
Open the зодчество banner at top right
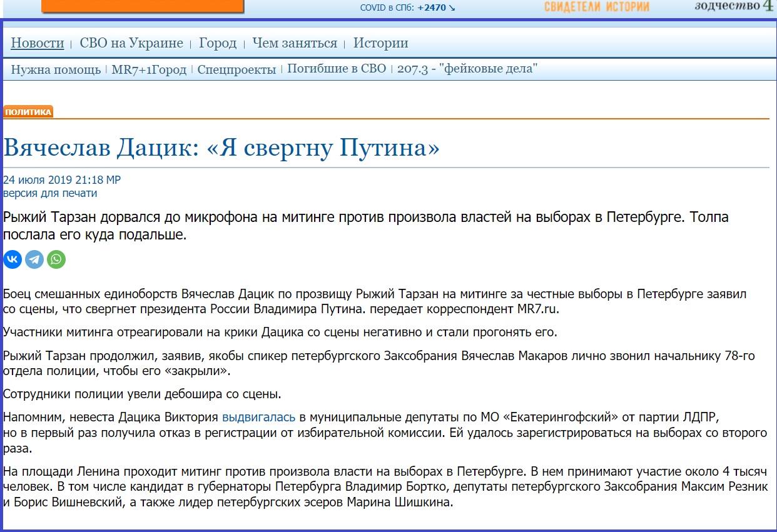pyautogui.click(x=735, y=6)
